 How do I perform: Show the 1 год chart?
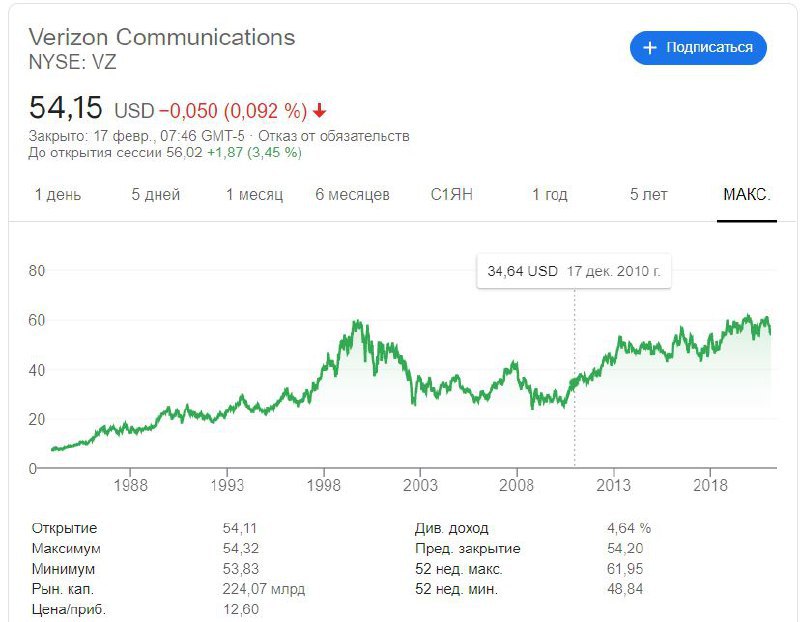pyautogui.click(x=549, y=194)
